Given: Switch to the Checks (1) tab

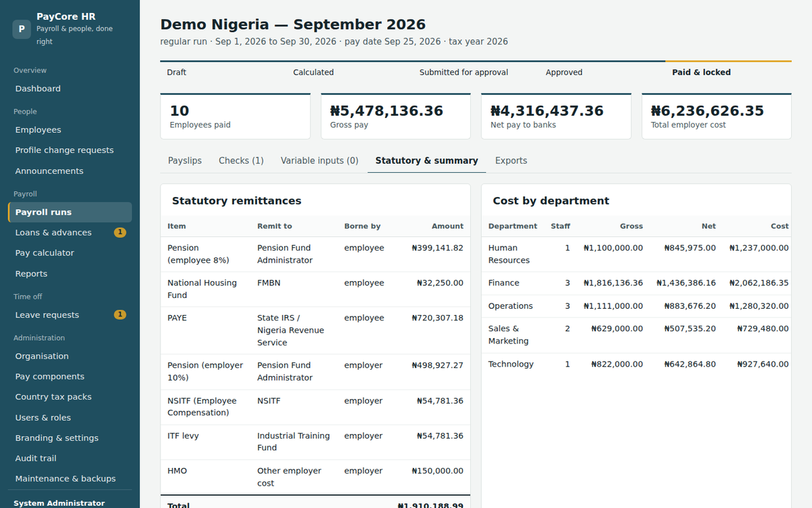Looking at the screenshot, I should click(241, 161).
